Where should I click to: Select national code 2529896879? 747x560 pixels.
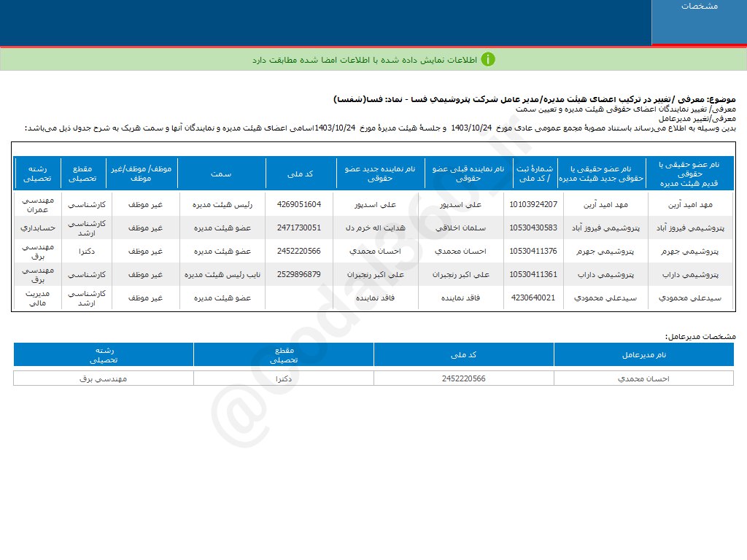coord(299,275)
